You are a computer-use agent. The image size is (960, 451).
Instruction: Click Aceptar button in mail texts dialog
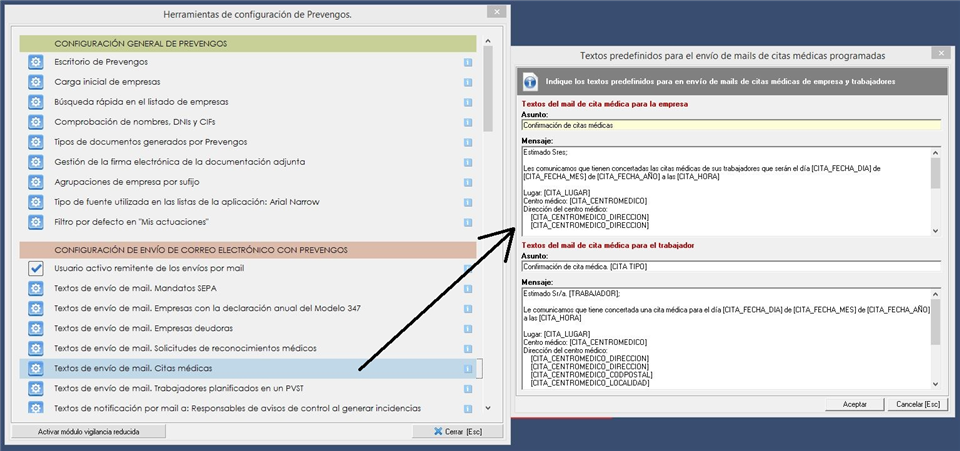[x=855, y=404]
